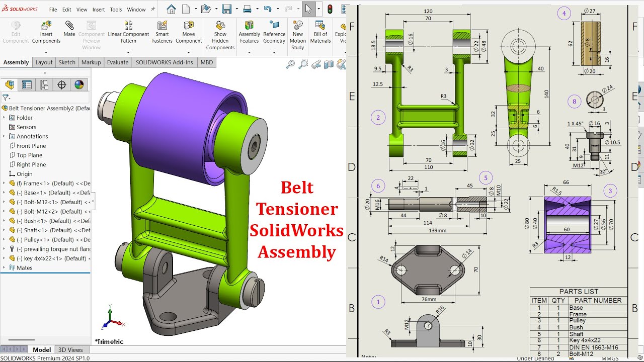
Task: Click the Home icon in the top toolbar
Action: click(171, 9)
